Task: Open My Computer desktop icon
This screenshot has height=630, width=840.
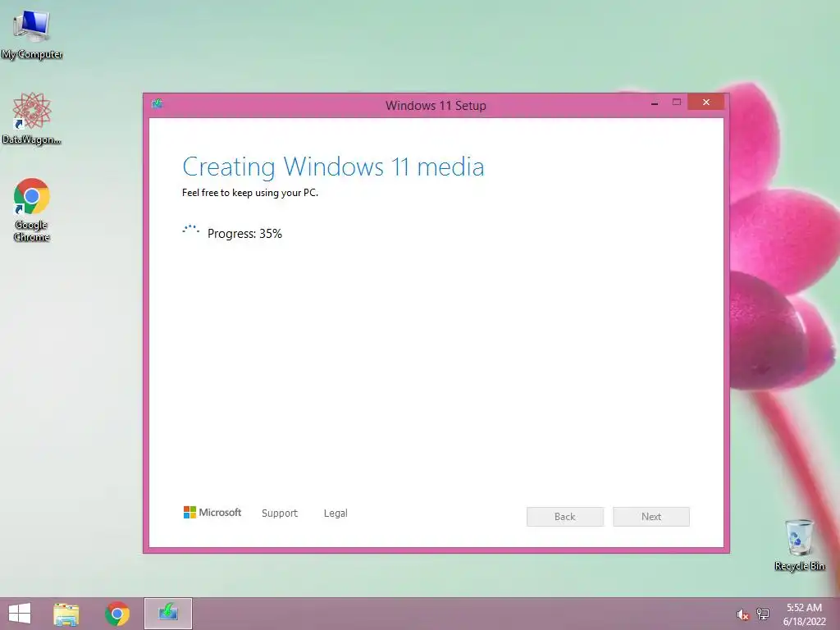Action: (32, 33)
